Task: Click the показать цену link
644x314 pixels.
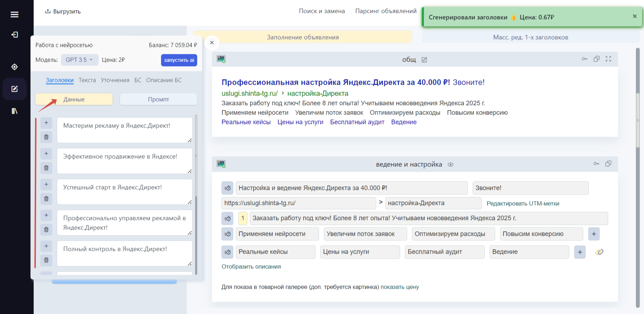Action: coord(400,287)
